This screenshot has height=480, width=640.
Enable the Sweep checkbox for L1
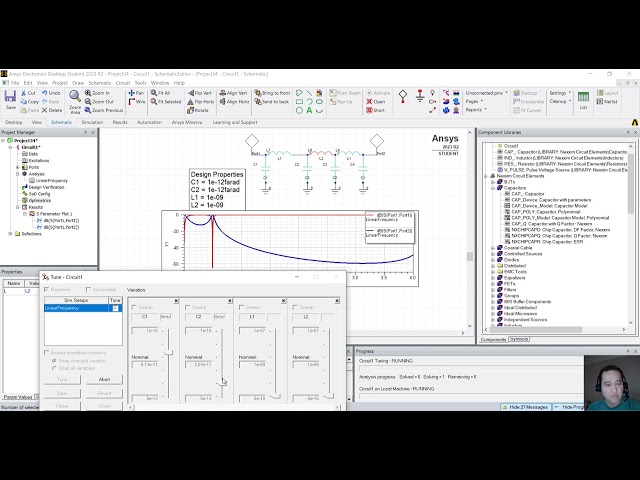tap(242, 307)
